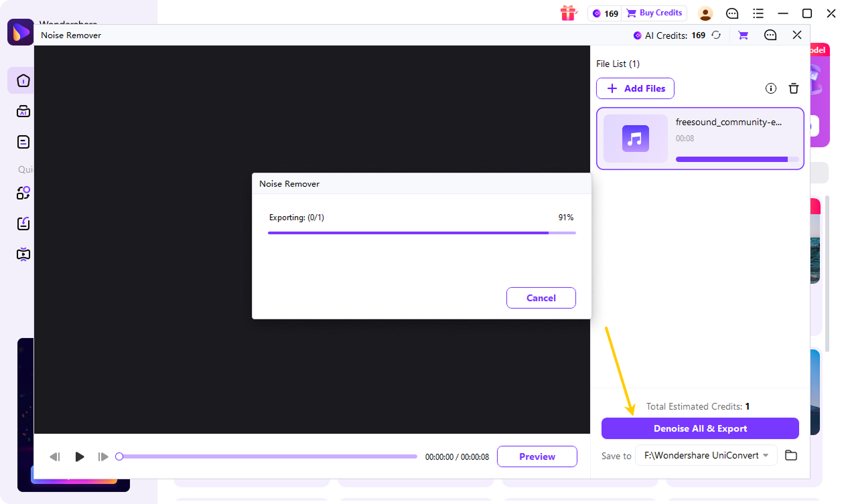Close the Noise Remover window
This screenshot has width=844, height=504.
click(x=797, y=35)
